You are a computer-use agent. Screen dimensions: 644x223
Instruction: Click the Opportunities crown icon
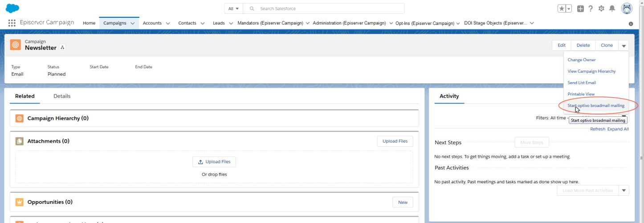tap(19, 202)
